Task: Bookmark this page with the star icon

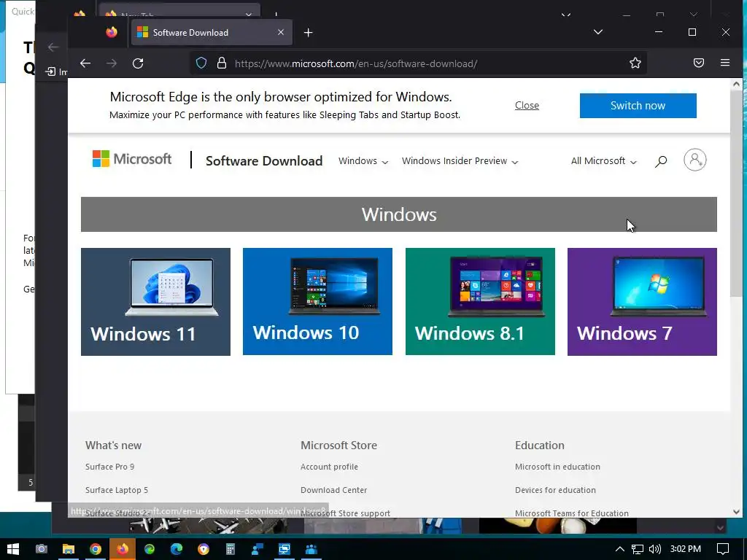Action: click(x=635, y=63)
